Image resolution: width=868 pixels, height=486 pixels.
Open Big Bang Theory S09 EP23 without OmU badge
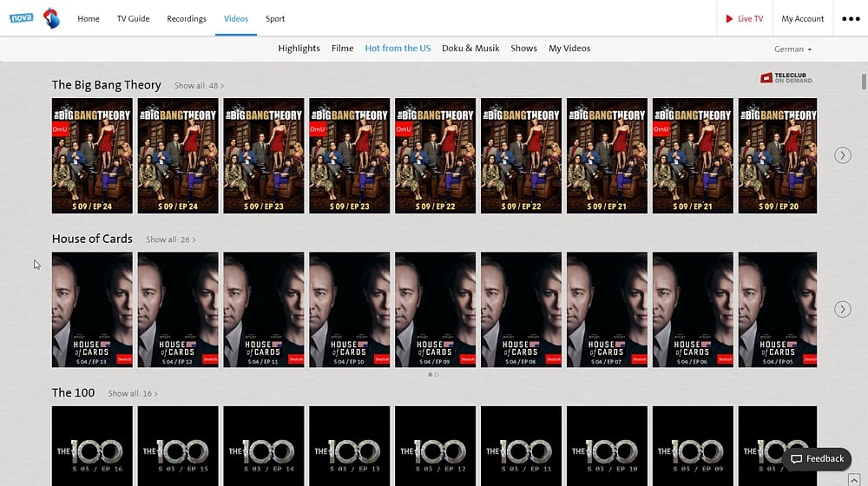click(x=264, y=155)
